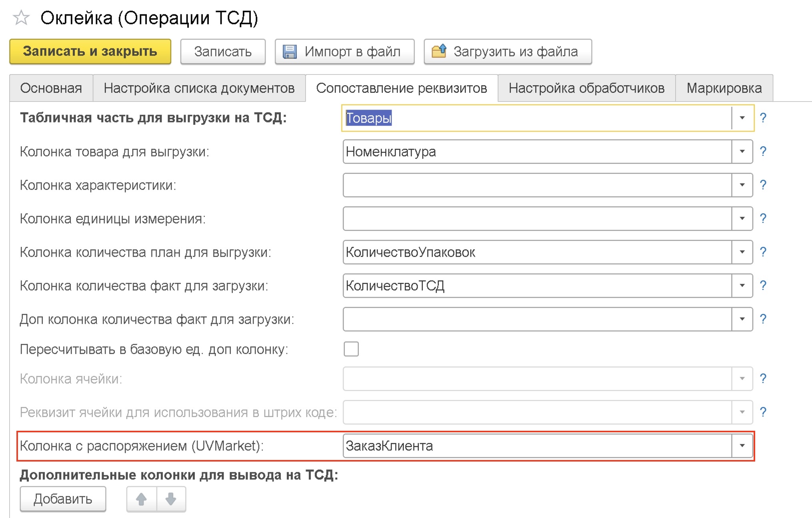
Task: Click empty Колонка характеристики input field
Action: click(x=537, y=185)
